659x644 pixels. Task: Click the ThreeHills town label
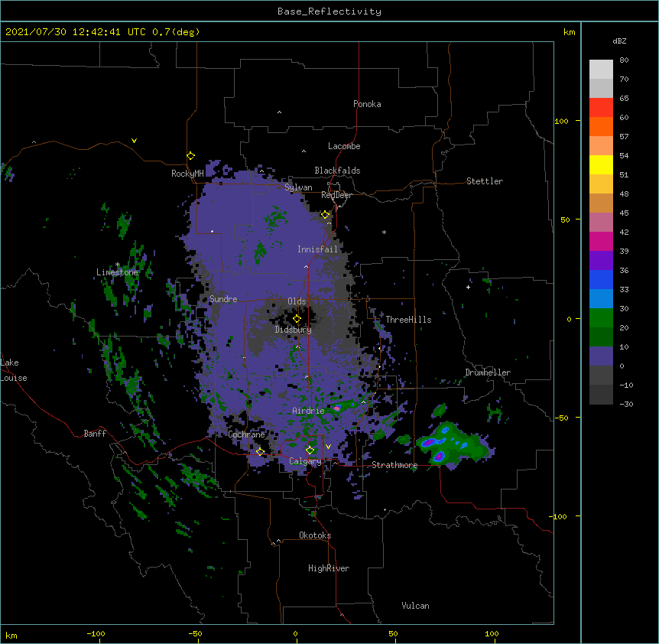tap(408, 320)
